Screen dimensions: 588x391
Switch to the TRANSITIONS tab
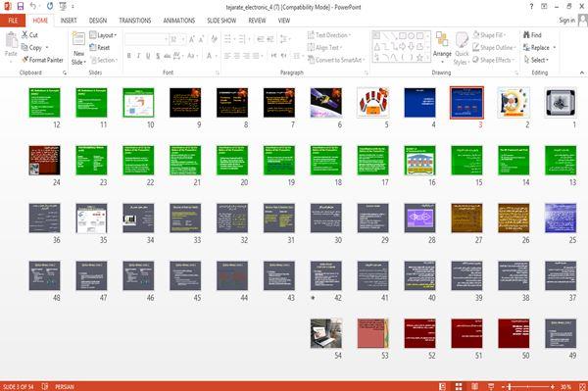tap(135, 21)
